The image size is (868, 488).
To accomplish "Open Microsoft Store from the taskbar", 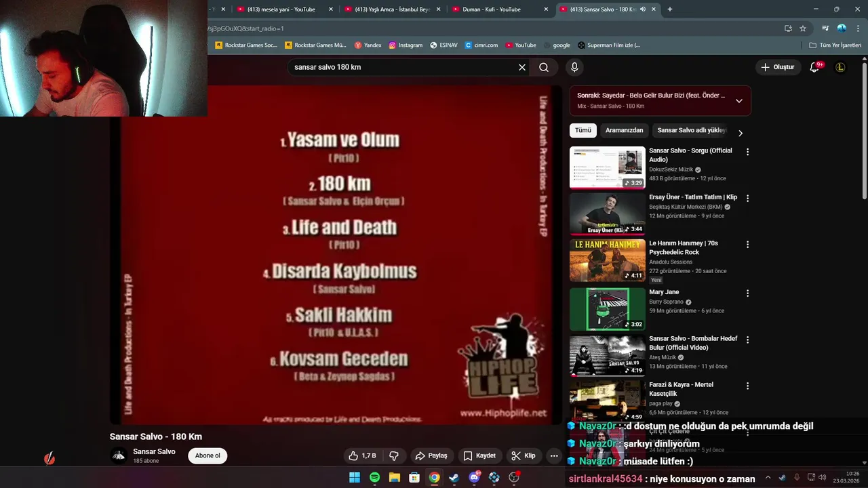I will tap(414, 477).
